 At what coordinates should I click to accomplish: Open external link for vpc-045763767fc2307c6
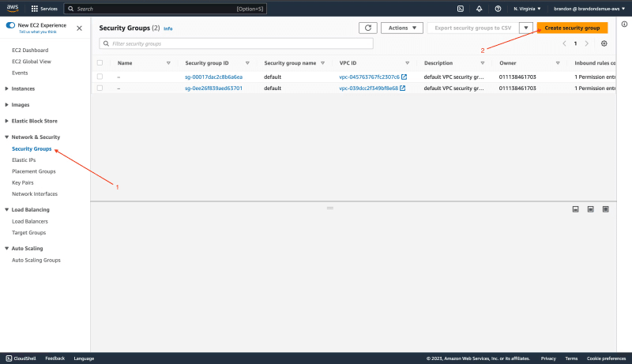tap(404, 77)
